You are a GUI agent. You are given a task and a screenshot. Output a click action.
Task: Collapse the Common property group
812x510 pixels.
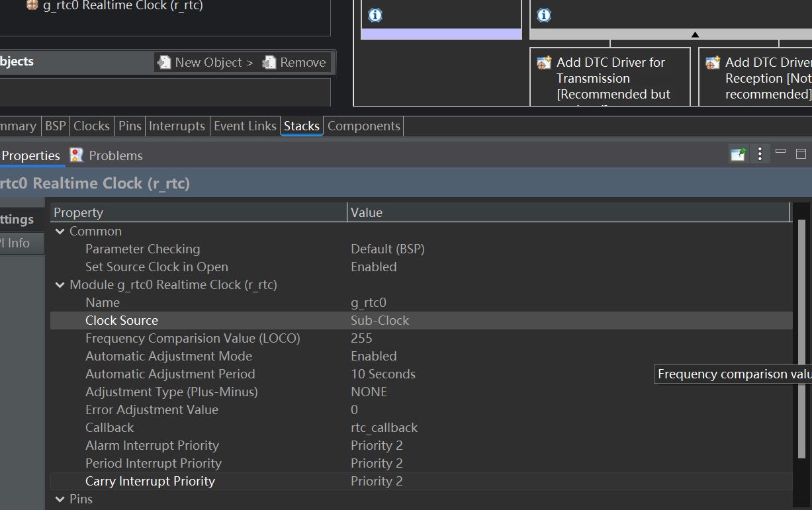(x=60, y=231)
